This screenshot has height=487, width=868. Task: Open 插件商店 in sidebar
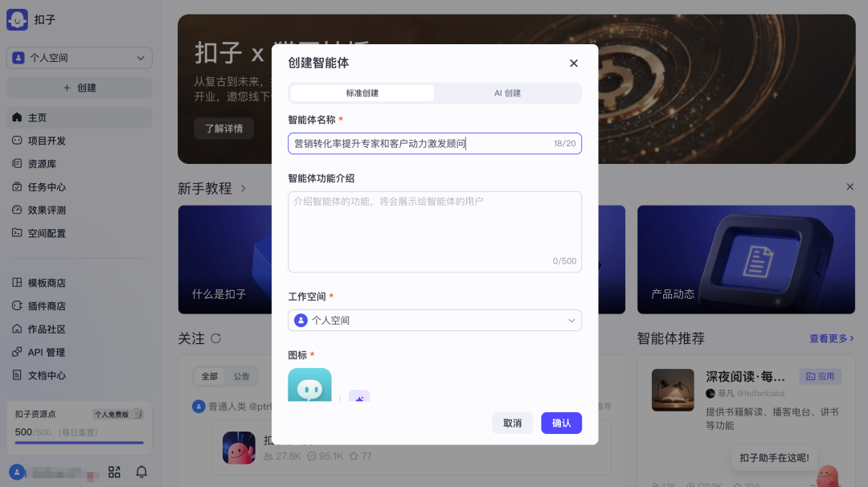pyautogui.click(x=47, y=306)
